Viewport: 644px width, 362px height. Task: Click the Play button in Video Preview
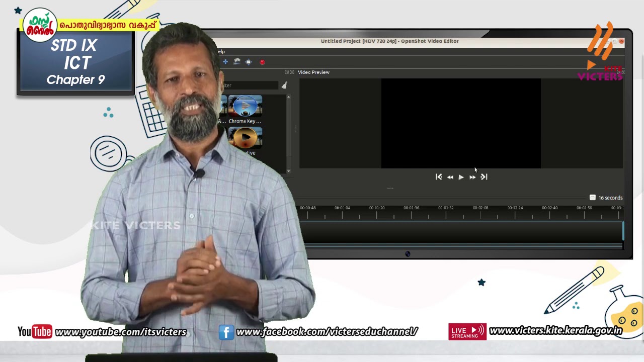(x=461, y=177)
